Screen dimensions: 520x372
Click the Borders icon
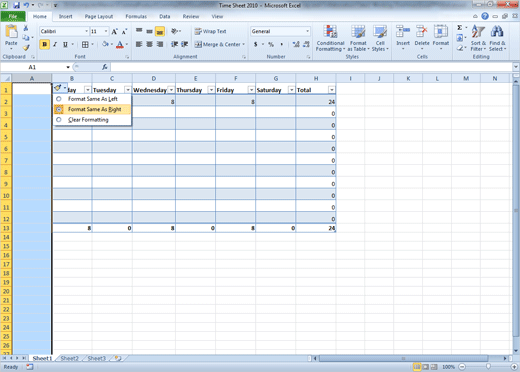(x=85, y=44)
